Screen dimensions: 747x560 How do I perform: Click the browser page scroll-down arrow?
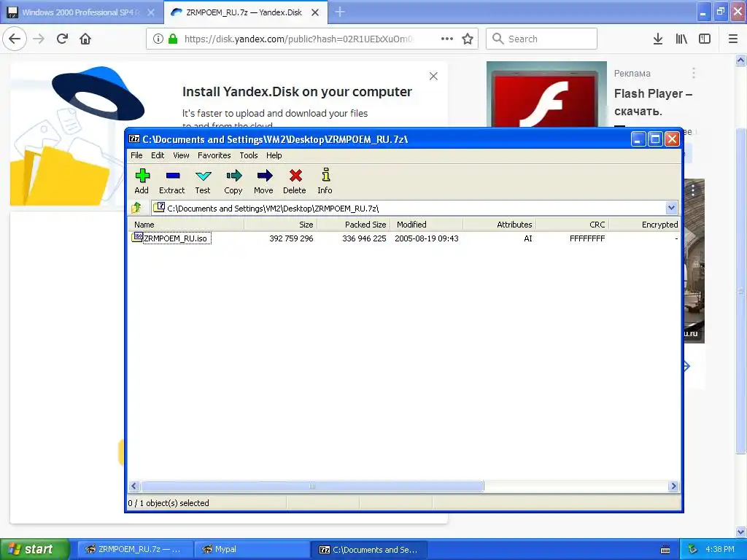click(740, 532)
